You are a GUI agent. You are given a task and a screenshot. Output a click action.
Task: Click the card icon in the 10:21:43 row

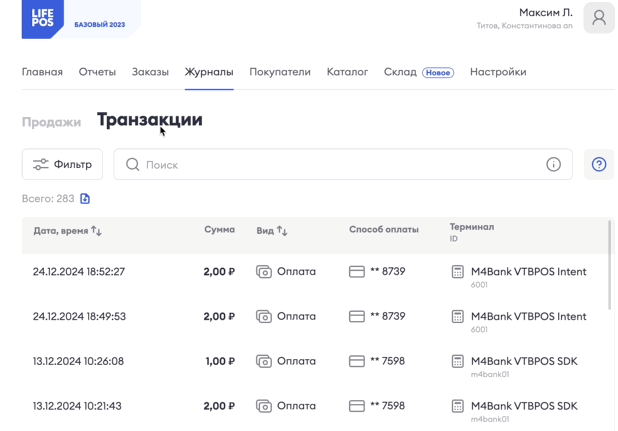pos(357,406)
